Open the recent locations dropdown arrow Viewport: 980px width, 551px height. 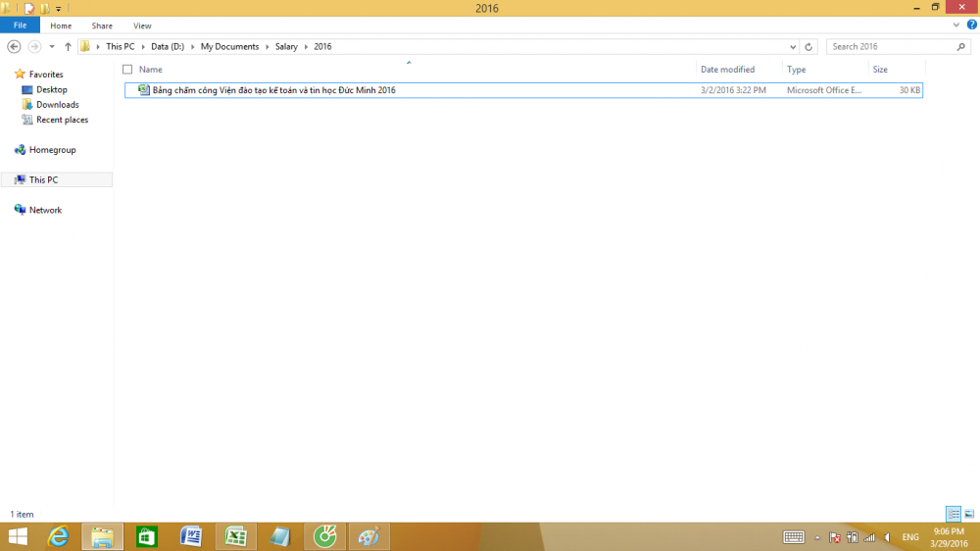coord(52,47)
